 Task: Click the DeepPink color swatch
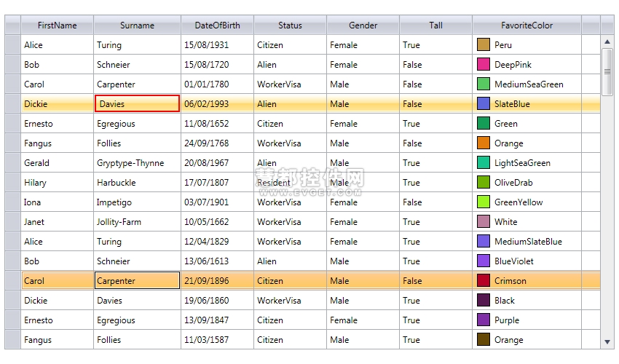484,64
